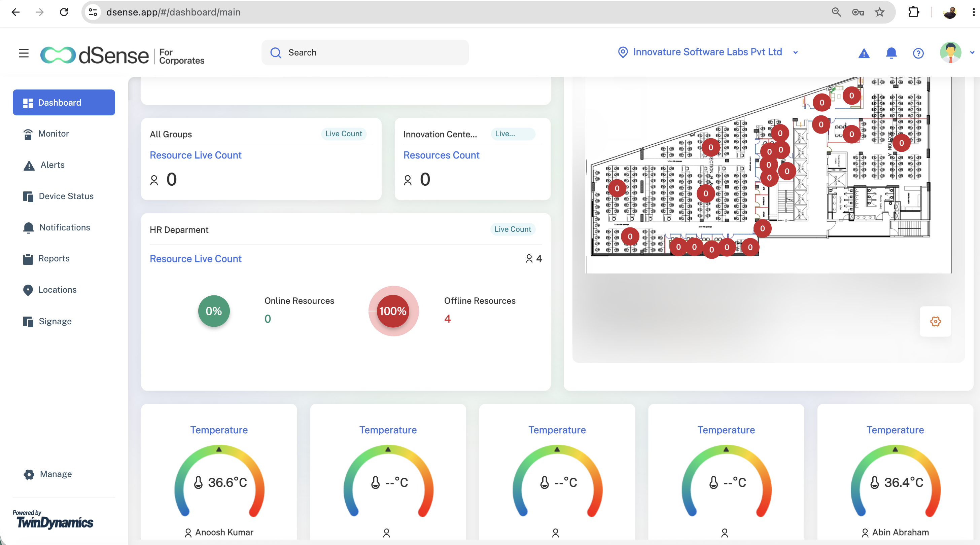Click the Reports clipboard icon
Image resolution: width=980 pixels, height=545 pixels.
(28, 259)
